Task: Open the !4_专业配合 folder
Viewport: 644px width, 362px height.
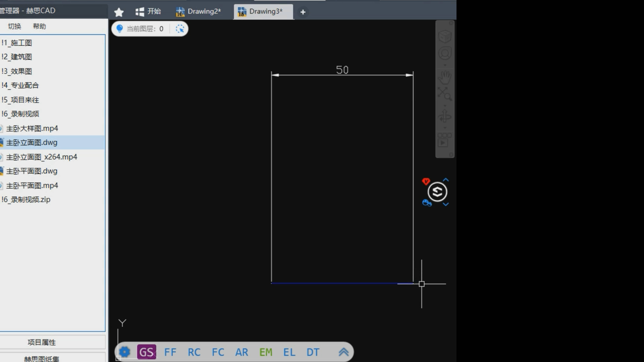Action: pos(20,85)
